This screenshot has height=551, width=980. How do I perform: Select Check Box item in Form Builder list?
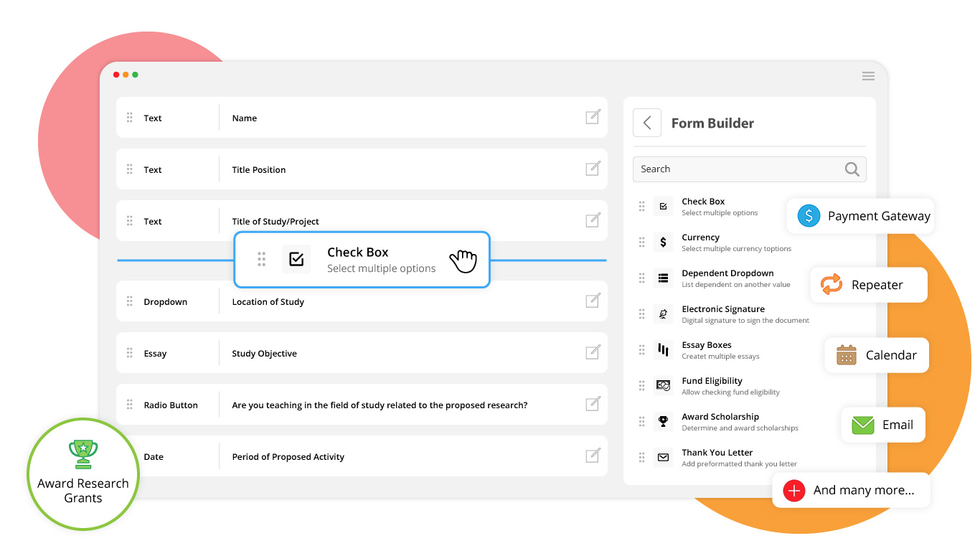click(703, 207)
